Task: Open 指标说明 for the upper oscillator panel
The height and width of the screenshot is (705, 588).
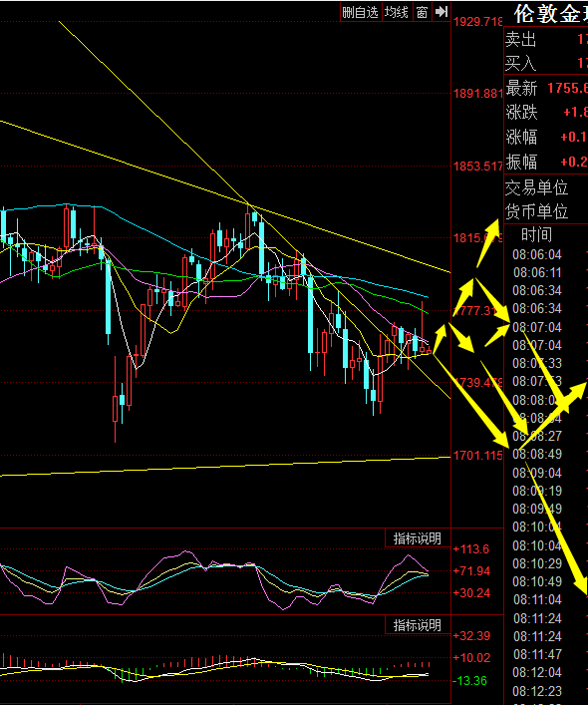Action: point(418,538)
